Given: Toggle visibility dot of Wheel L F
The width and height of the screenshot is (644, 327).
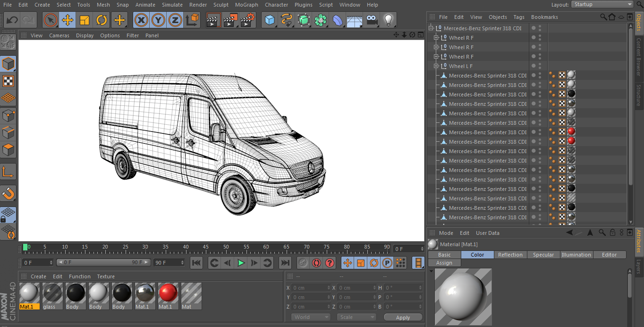Looking at the screenshot, I should tap(534, 65).
